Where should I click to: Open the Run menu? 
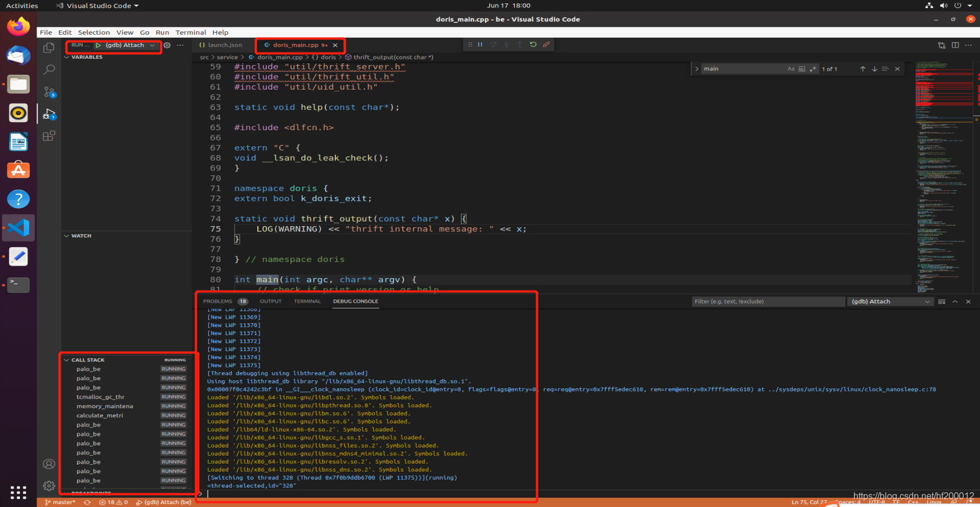[x=163, y=33]
